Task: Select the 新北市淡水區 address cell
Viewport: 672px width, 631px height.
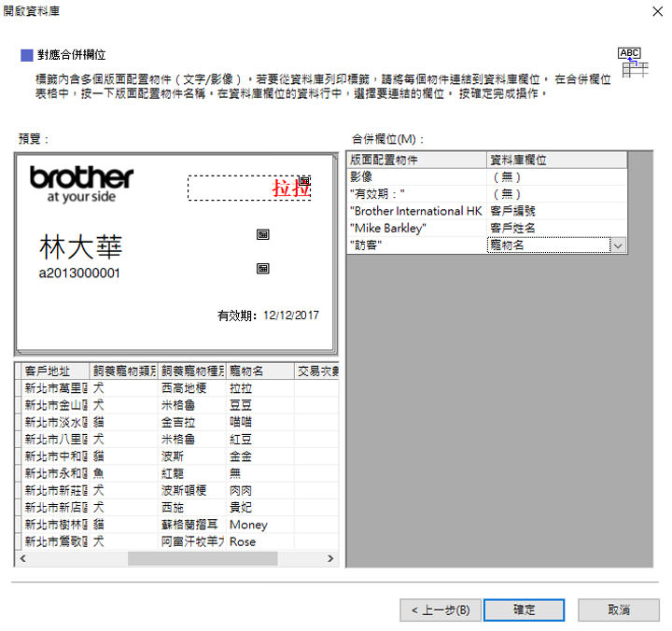Action: coord(55,422)
